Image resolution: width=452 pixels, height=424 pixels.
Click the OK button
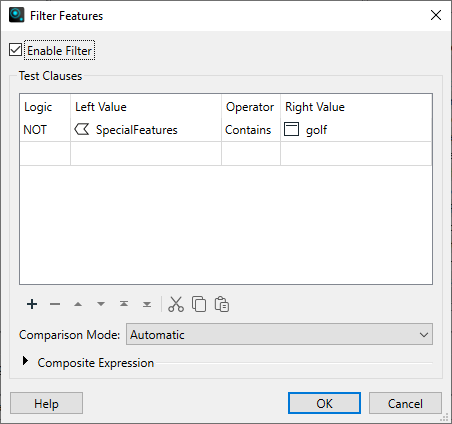[x=324, y=403]
